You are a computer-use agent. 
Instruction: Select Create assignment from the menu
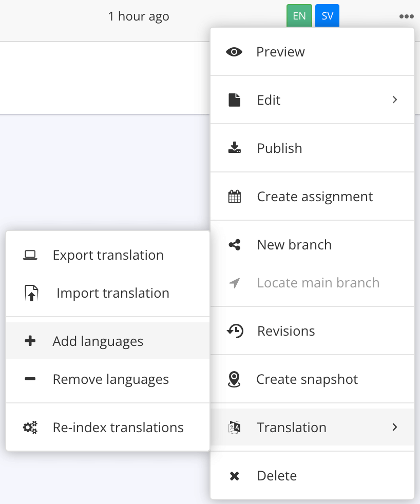point(315,196)
